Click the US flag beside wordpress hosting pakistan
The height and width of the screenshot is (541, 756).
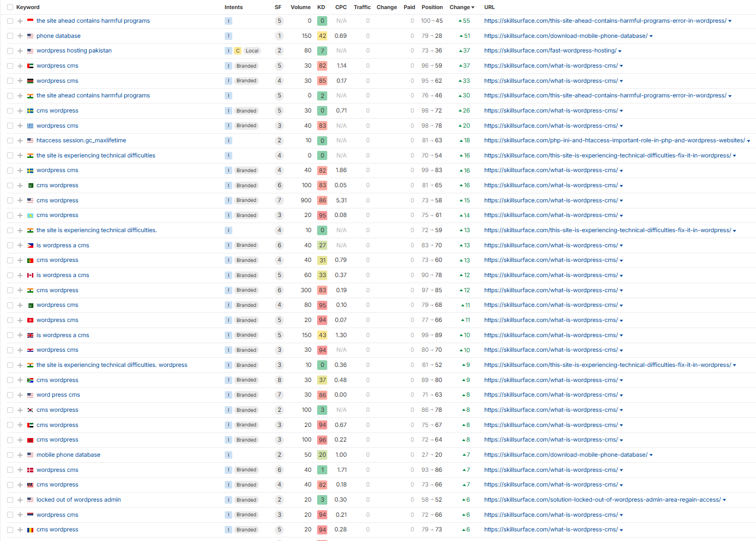[30, 51]
